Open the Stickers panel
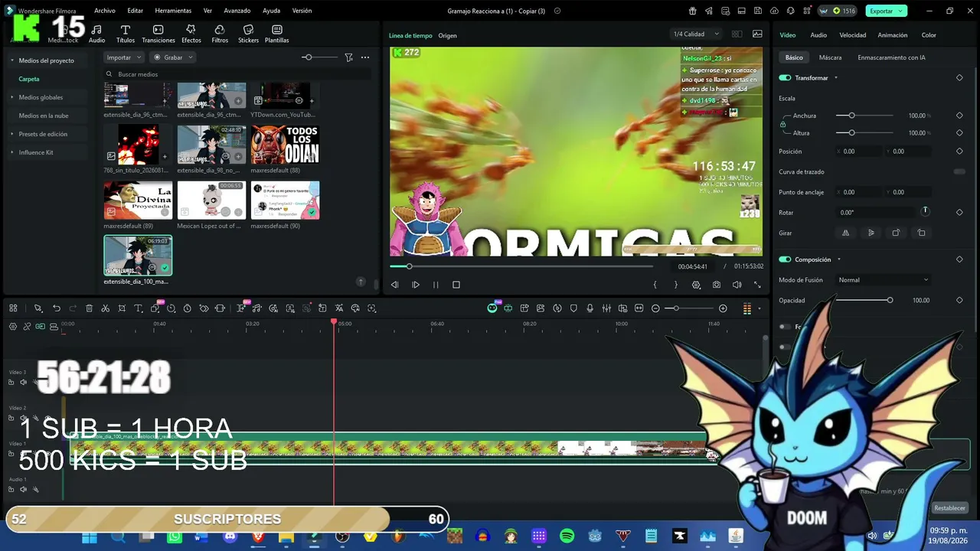 click(x=248, y=34)
